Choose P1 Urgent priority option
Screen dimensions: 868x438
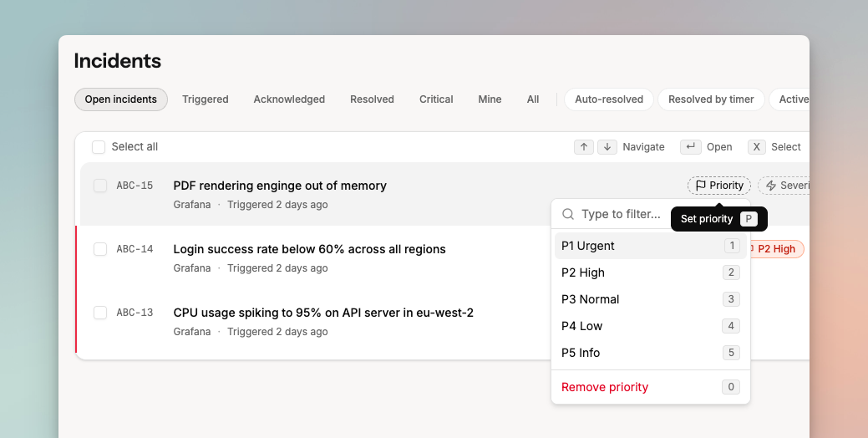pyautogui.click(x=651, y=246)
